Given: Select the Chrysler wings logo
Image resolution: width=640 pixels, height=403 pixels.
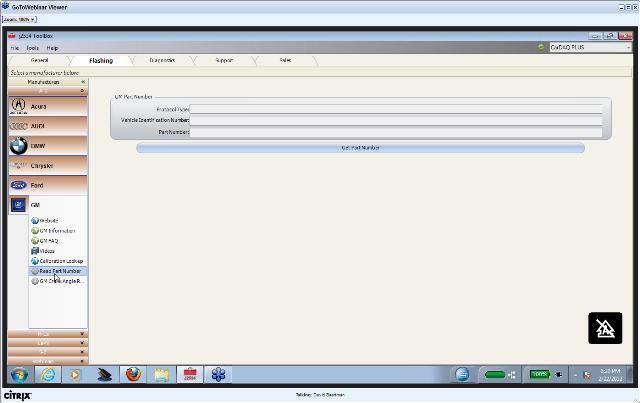Looking at the screenshot, I should click(x=18, y=166).
